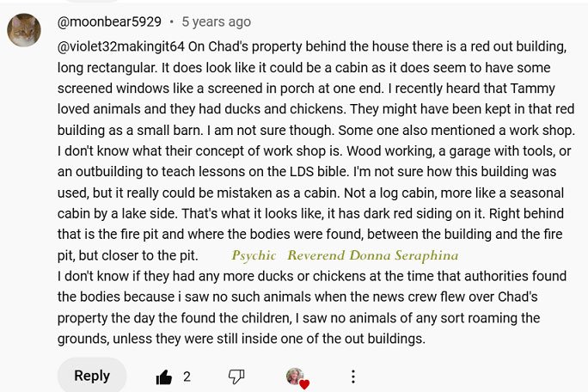
Task: Open the @violet32makingit64 mention link
Action: (x=121, y=46)
